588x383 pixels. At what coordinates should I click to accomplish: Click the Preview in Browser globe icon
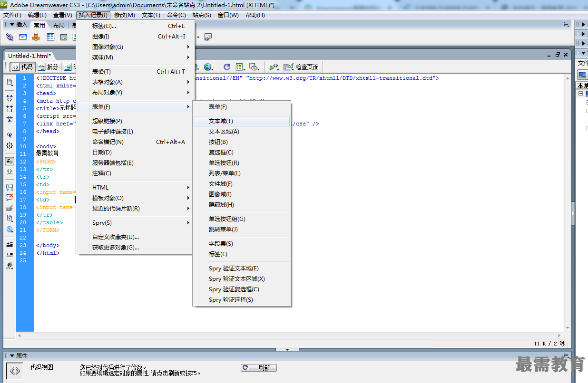pyautogui.click(x=208, y=67)
